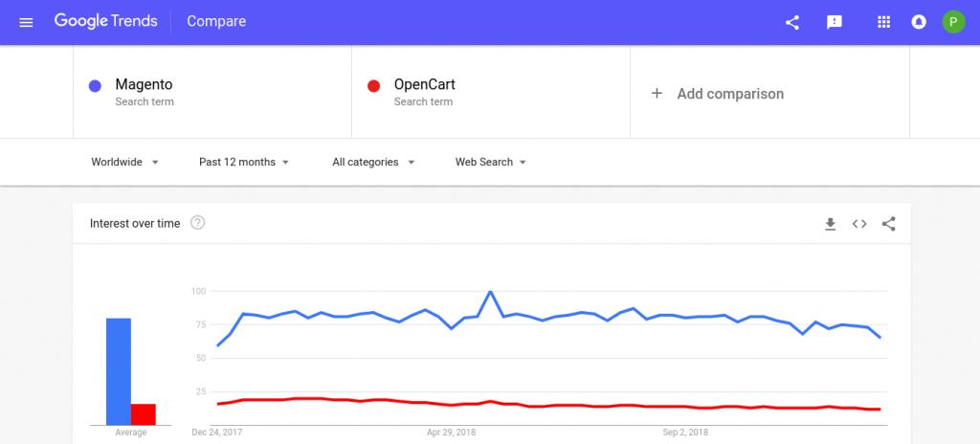The height and width of the screenshot is (444, 980).
Task: Open the Web Search type dropdown
Action: click(491, 162)
